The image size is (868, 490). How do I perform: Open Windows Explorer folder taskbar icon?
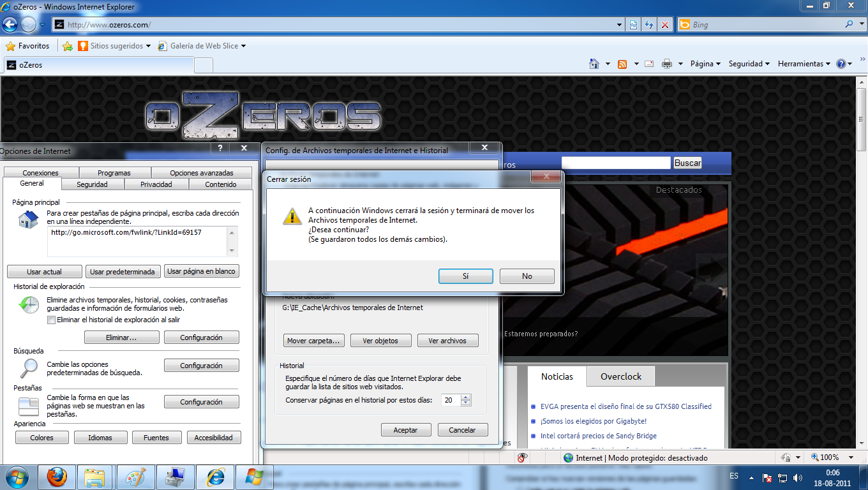pyautogui.click(x=95, y=477)
